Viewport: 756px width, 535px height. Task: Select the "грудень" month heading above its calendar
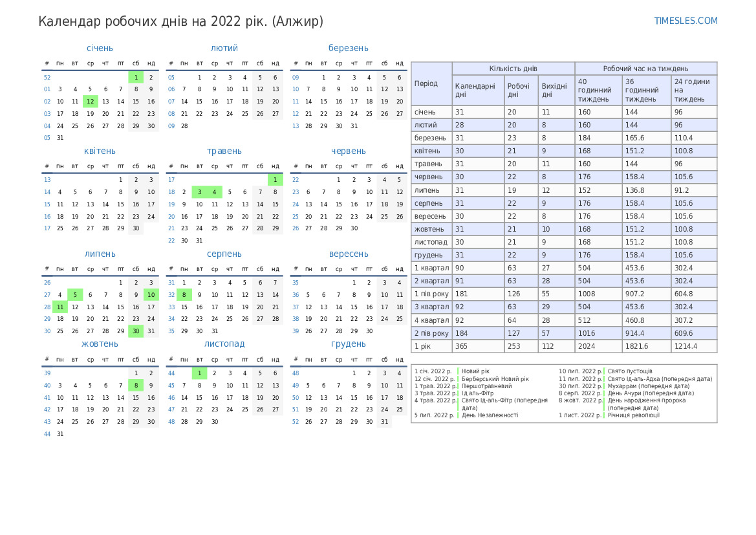point(348,344)
